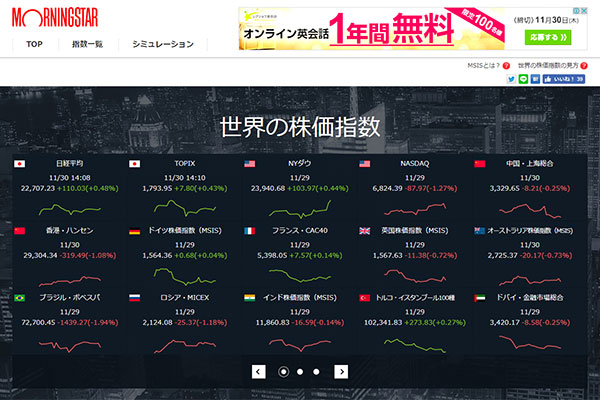Click the German flag beside ドイツ株価指数
Viewport: 600px width, 400px height.
pos(134,231)
